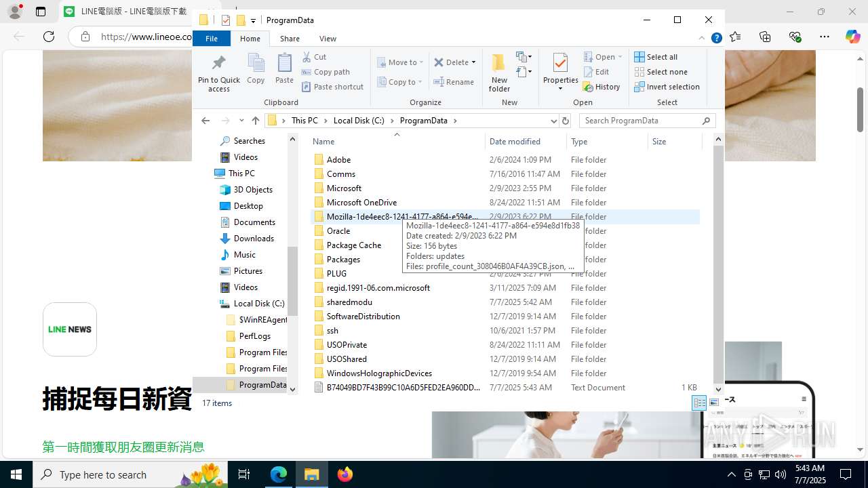Refresh the ProgramData folder view
868x488 pixels.
(x=566, y=121)
